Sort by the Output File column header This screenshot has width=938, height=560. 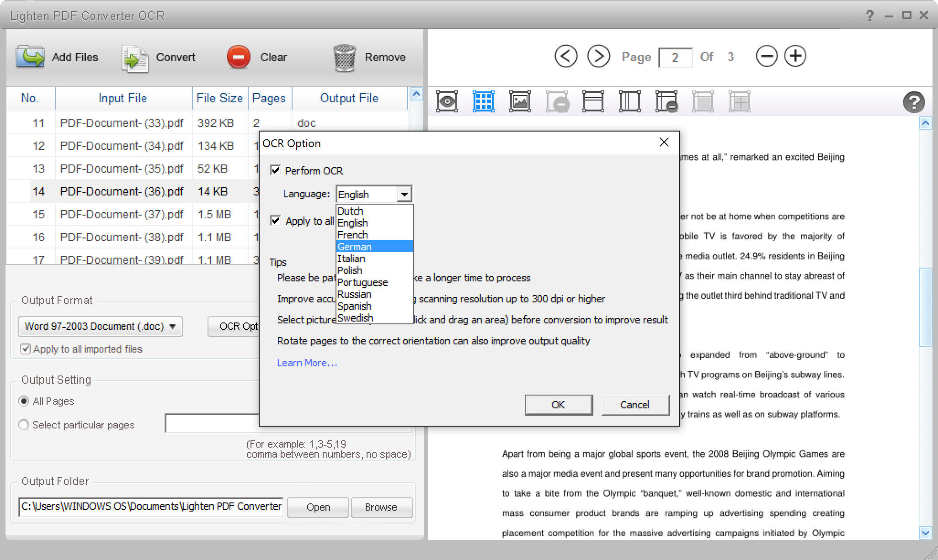(x=350, y=98)
